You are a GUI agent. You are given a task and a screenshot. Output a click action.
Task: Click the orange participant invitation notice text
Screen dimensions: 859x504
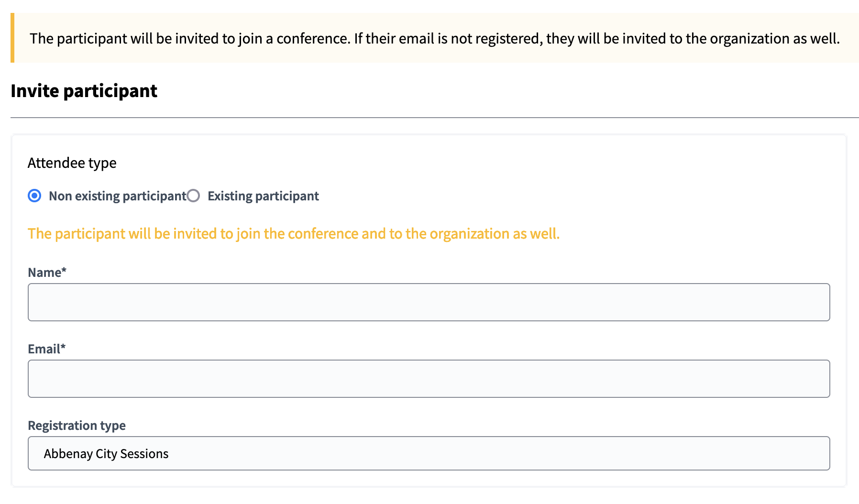[x=294, y=234]
